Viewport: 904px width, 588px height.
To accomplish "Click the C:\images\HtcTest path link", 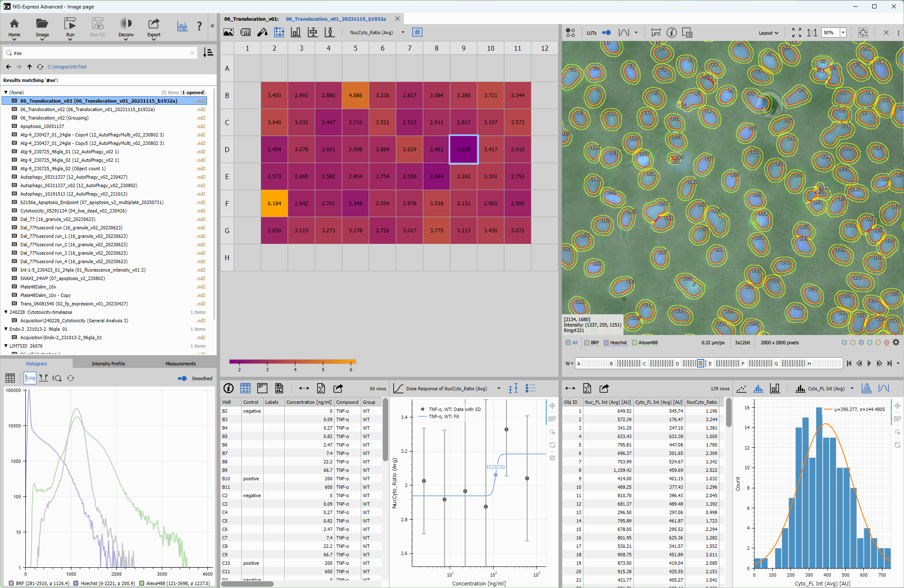I will tap(67, 67).
